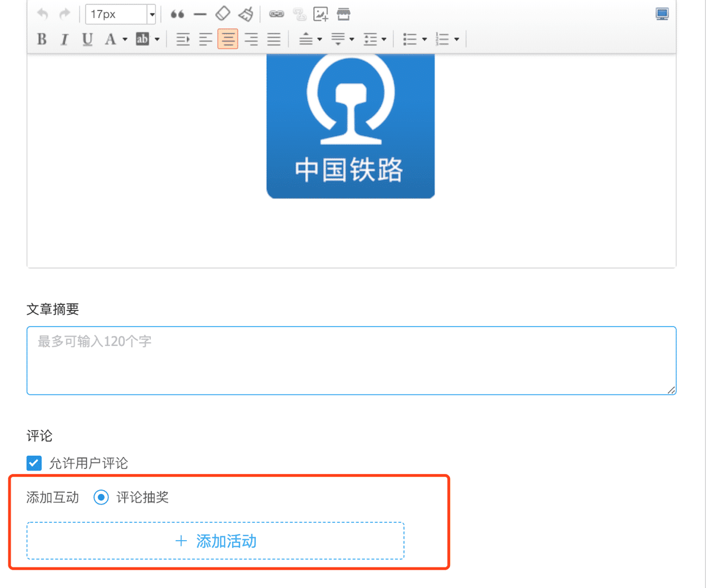Image resolution: width=706 pixels, height=588 pixels.
Task: Select the 中国铁路 logo image
Action: tap(350, 126)
